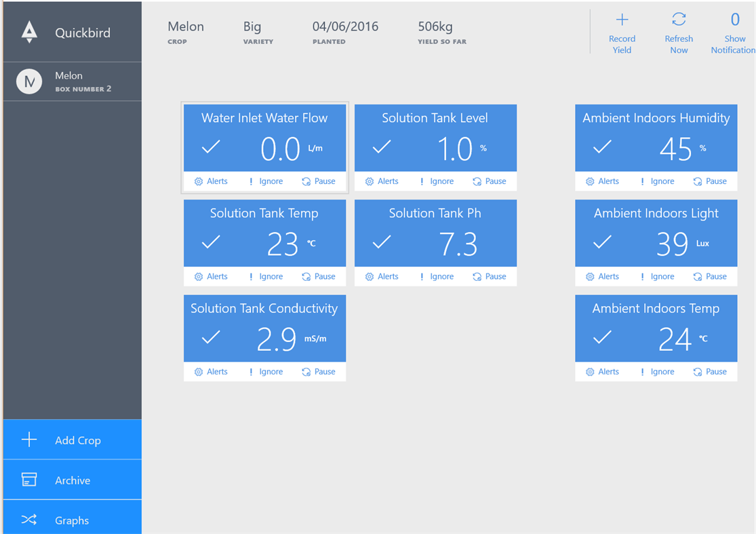
Task: Open Show Notification counter
Action: tap(734, 33)
